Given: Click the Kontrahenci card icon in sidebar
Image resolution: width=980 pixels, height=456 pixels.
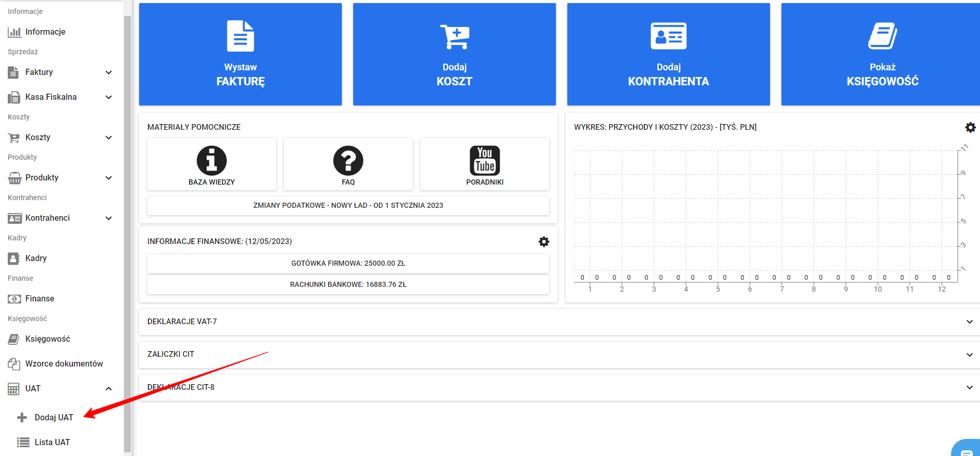Looking at the screenshot, I should pos(14,218).
